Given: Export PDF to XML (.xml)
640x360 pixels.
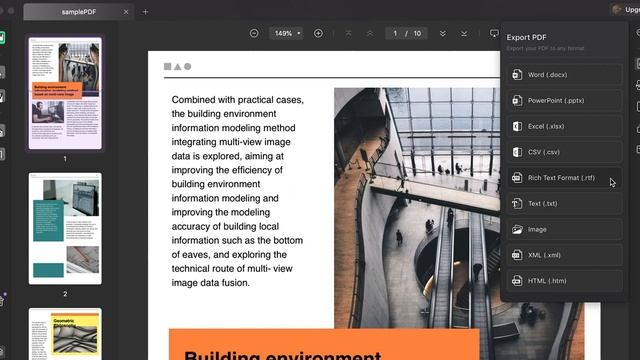Looking at the screenshot, I should coord(564,255).
